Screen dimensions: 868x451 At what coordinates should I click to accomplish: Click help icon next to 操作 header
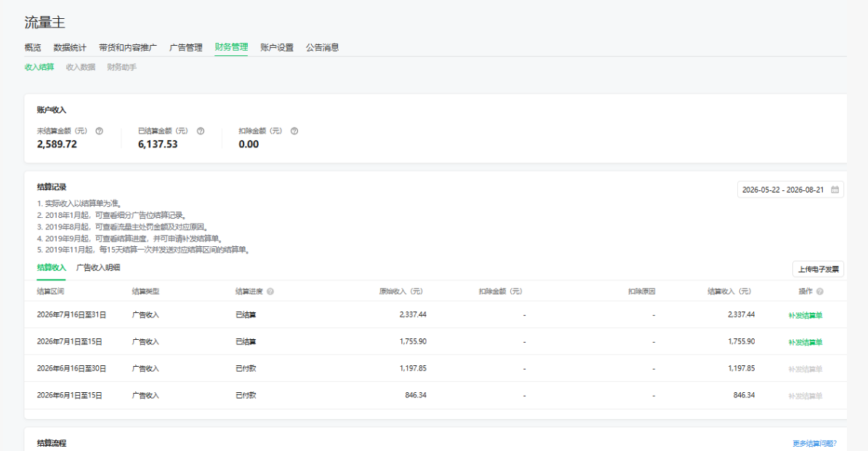coord(820,291)
